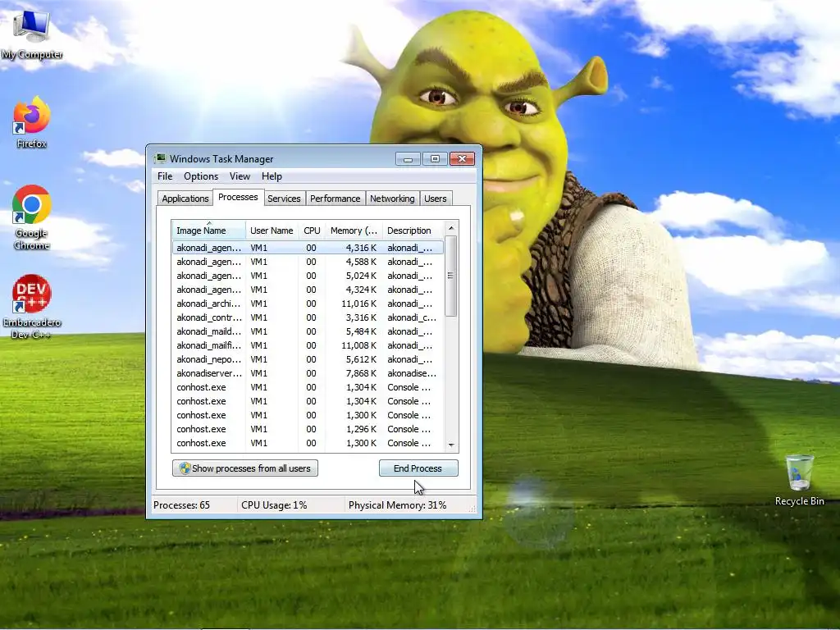This screenshot has height=630, width=840.
Task: Close the Windows Task Manager window
Action: 462,159
